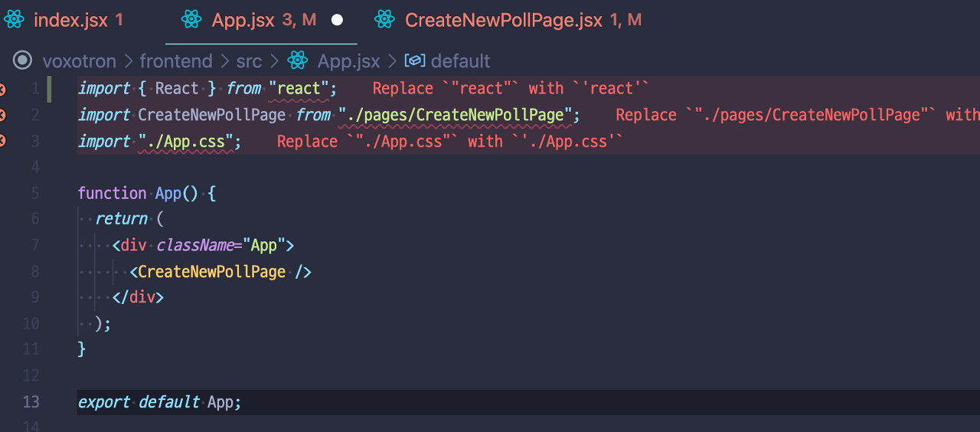Click 'function App()' declaration text
The height and width of the screenshot is (432, 980).
[138, 193]
